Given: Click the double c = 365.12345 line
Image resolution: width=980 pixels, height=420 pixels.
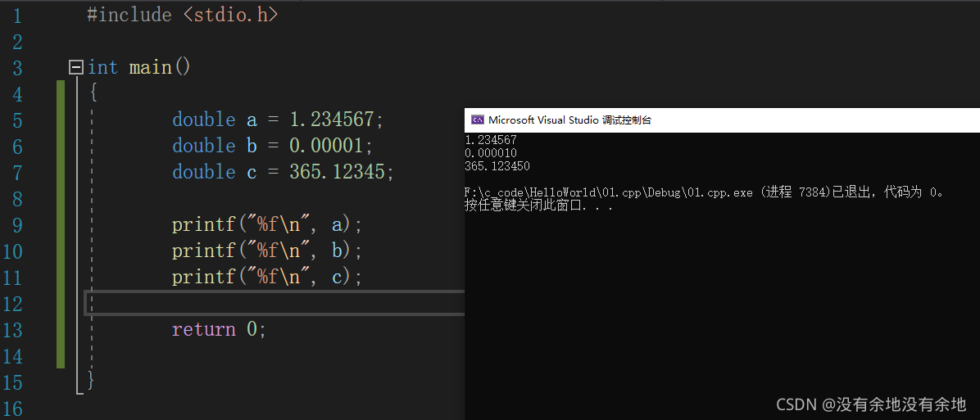Looking at the screenshot, I should click(284, 172).
